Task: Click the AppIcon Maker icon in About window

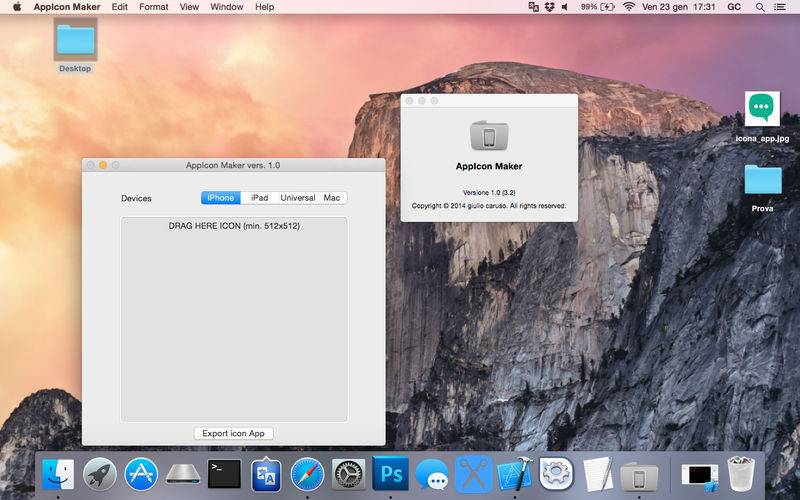Action: 489,135
